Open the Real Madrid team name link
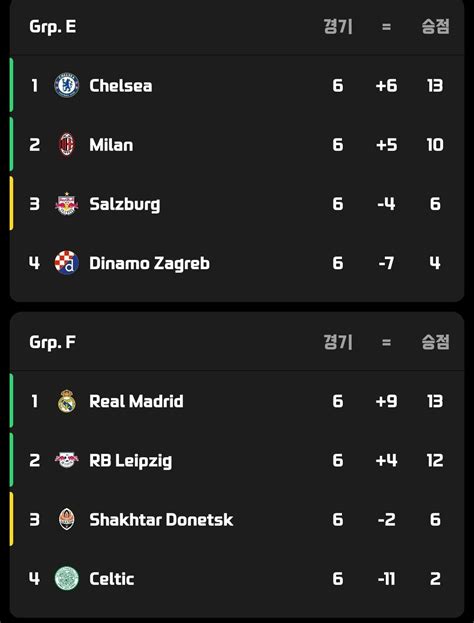Image resolution: width=474 pixels, height=623 pixels. click(x=136, y=401)
